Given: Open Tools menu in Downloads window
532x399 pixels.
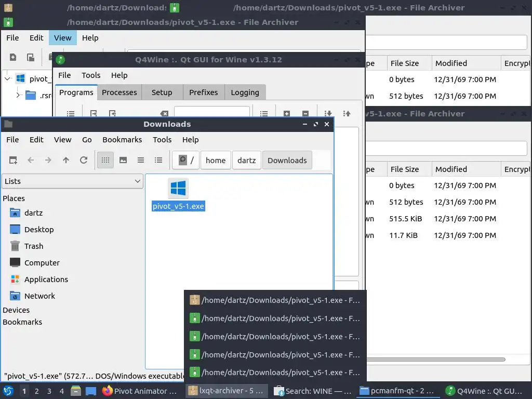Looking at the screenshot, I should coord(162,140).
